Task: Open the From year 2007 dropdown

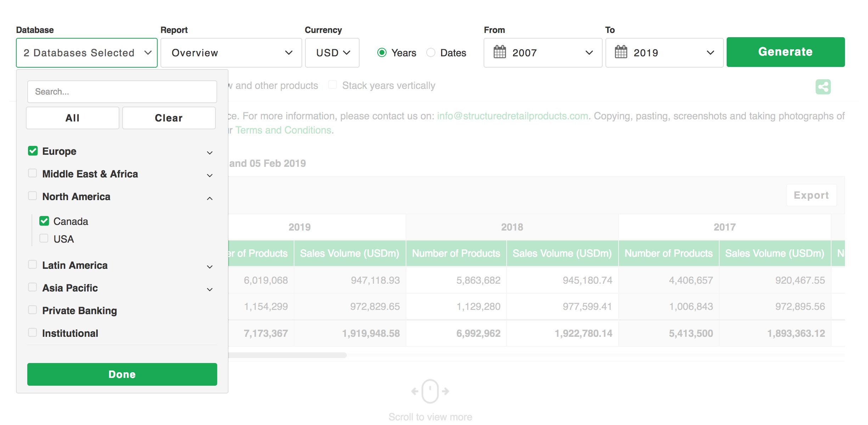Action: pos(543,53)
